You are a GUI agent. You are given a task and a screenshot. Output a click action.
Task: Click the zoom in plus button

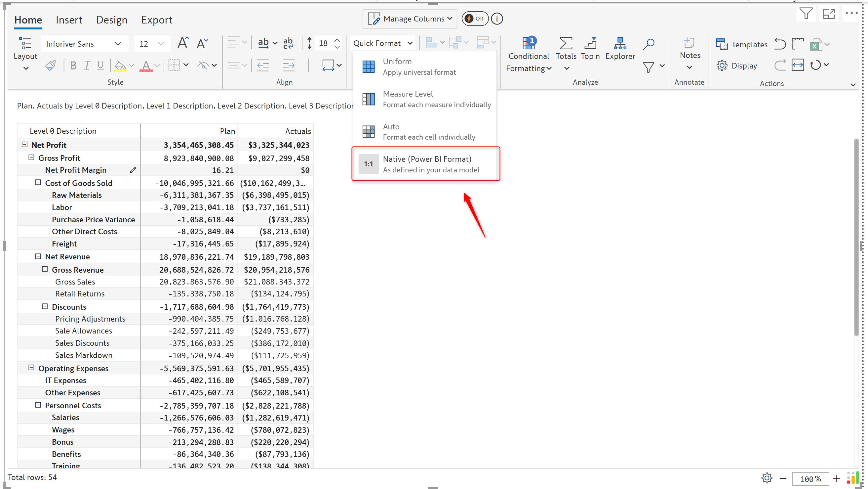coord(837,478)
